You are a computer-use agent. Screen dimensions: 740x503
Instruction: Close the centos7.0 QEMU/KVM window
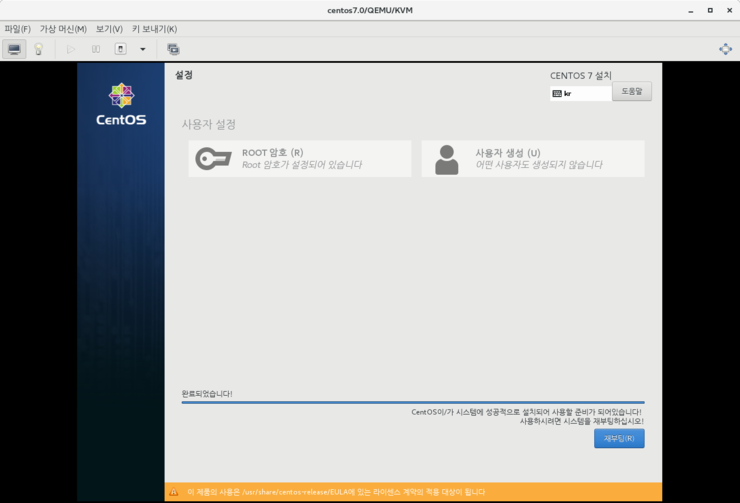(729, 10)
